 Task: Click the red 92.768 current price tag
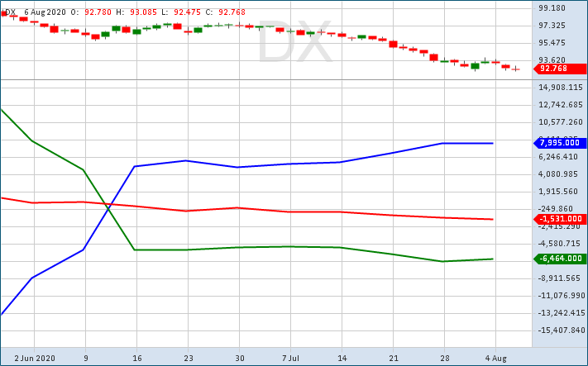tap(560, 69)
